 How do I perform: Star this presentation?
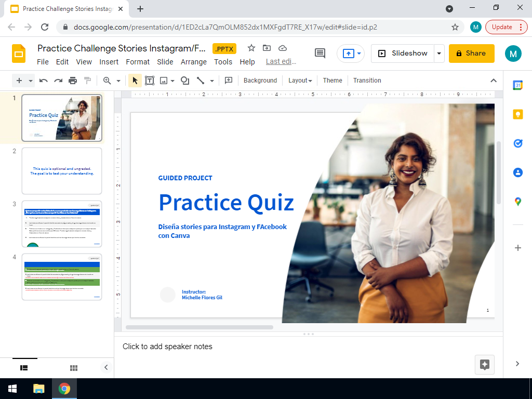pos(251,48)
